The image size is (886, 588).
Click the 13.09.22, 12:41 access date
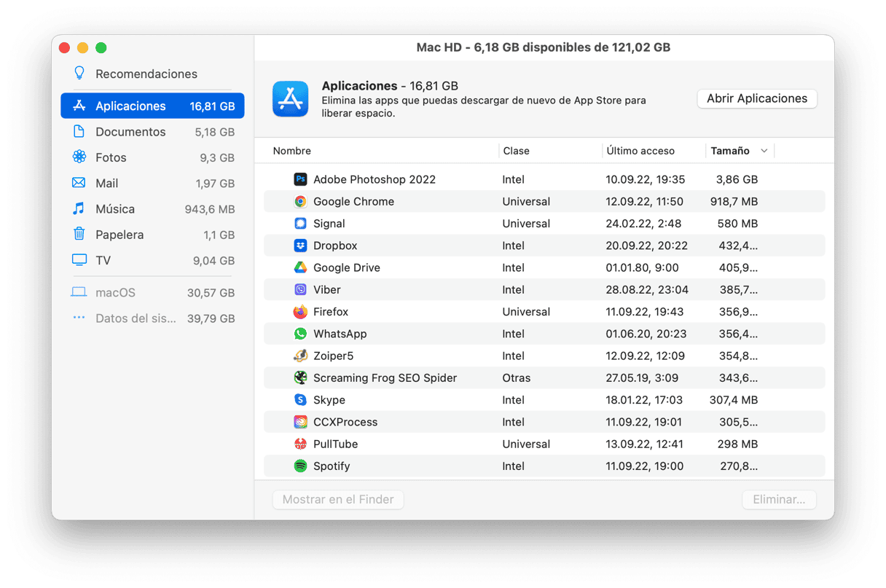[x=645, y=444]
